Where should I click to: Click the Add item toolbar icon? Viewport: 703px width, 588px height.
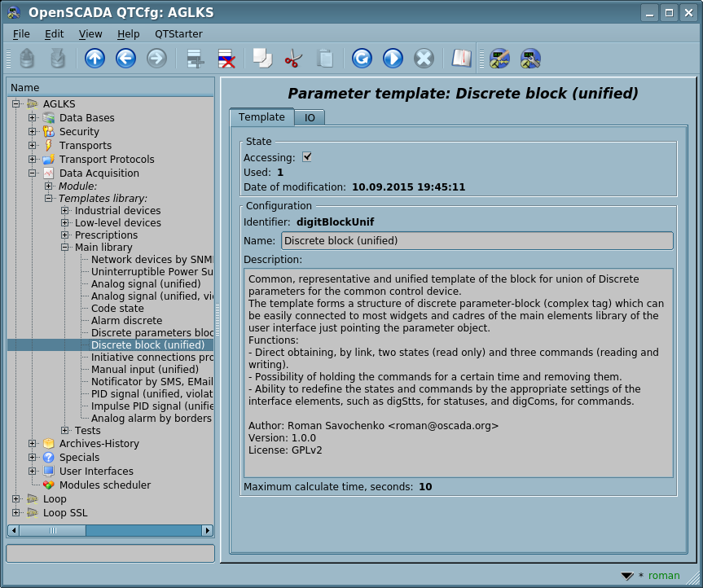[195, 59]
